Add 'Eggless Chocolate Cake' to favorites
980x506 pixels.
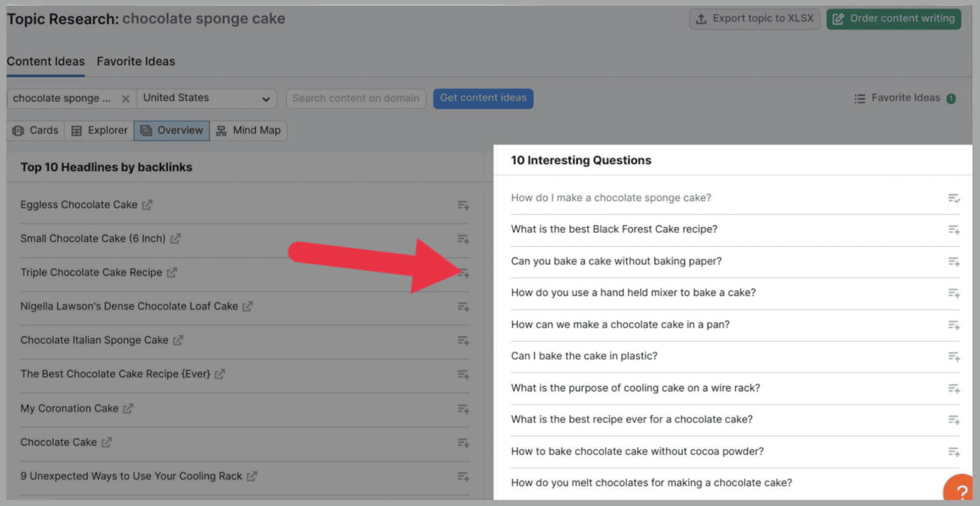463,205
